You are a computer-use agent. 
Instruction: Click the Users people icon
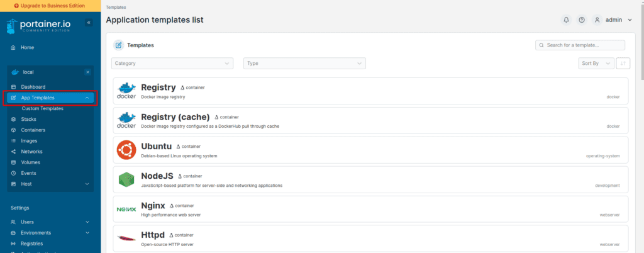click(13, 222)
